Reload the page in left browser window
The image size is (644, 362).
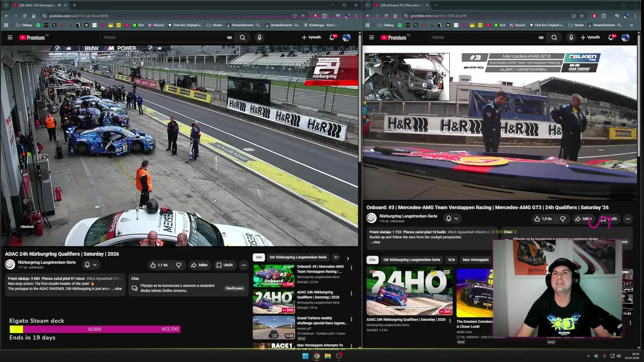[24, 16]
